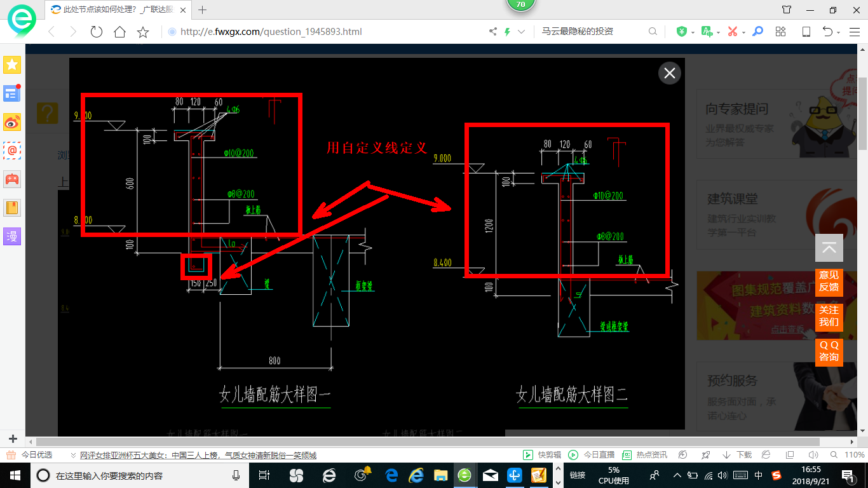Screen dimensions: 868x488
Task: Close the enlarged drawing image overlay
Action: point(669,73)
